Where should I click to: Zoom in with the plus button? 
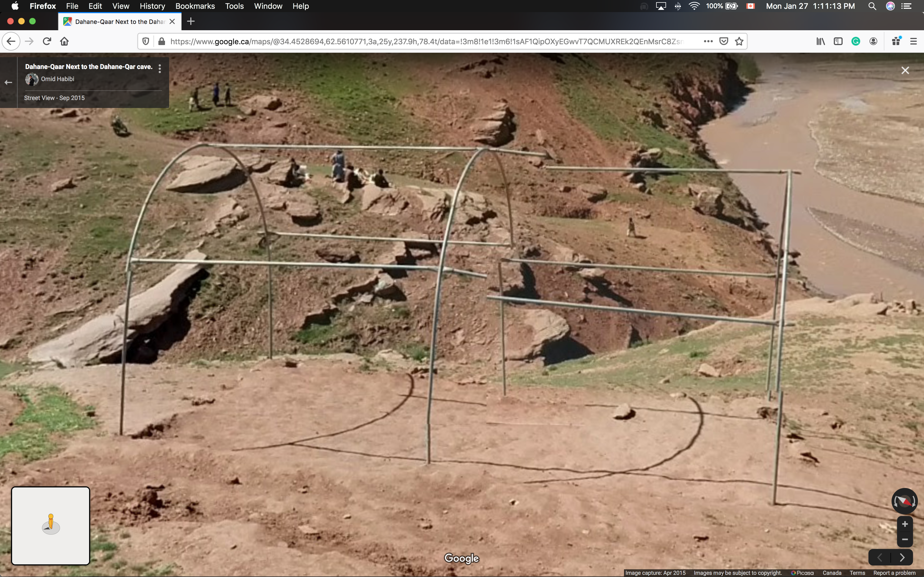904,524
